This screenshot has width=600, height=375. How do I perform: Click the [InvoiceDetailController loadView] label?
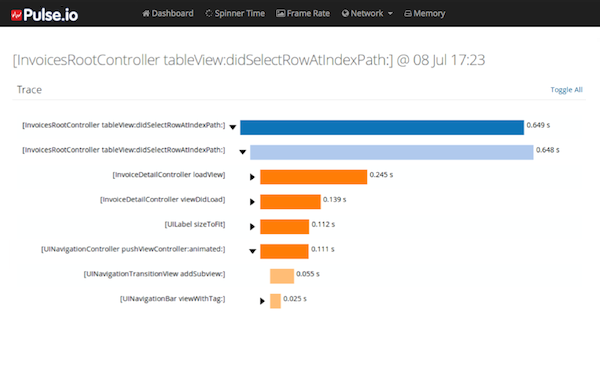(x=169, y=175)
